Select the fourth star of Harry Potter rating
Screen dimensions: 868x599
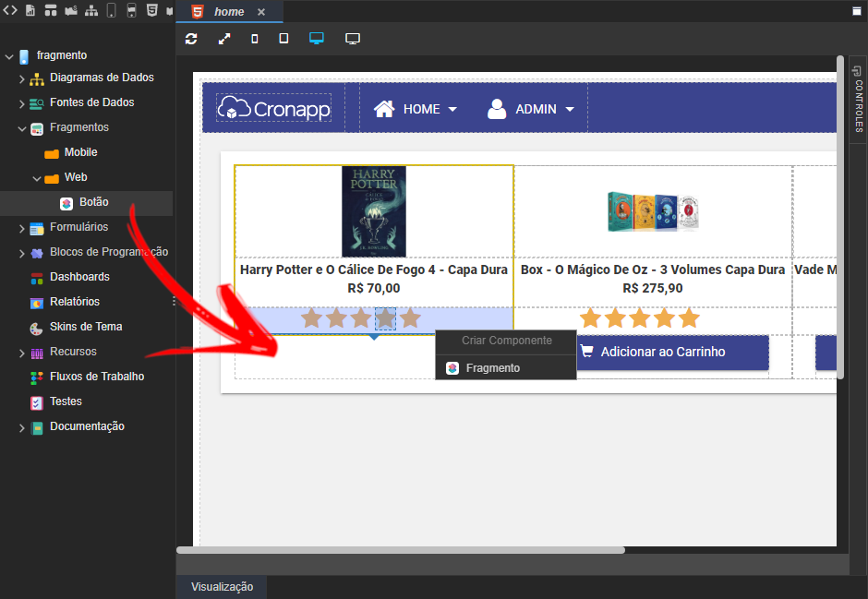coord(385,318)
